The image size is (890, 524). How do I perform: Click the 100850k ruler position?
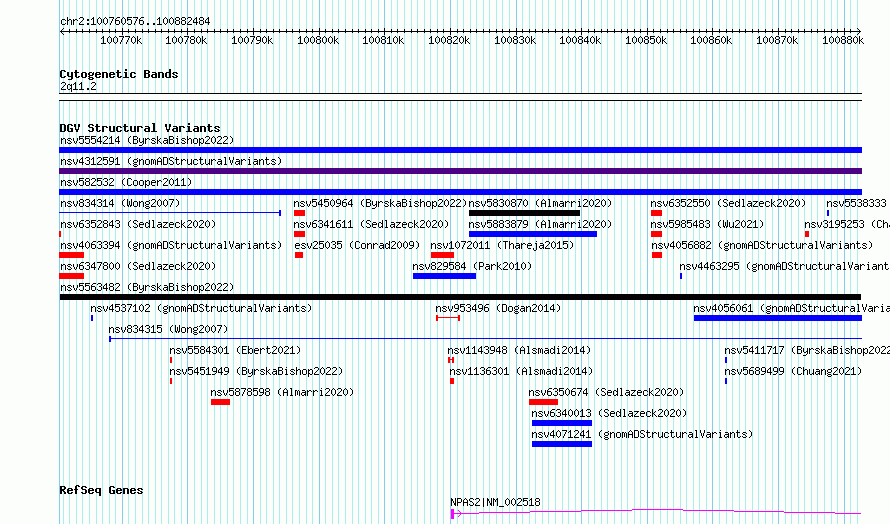[x=646, y=40]
